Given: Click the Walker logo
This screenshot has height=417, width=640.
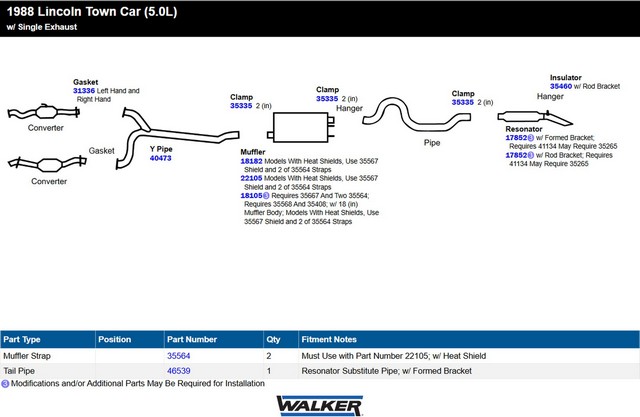Looking at the screenshot, I should tap(320, 405).
